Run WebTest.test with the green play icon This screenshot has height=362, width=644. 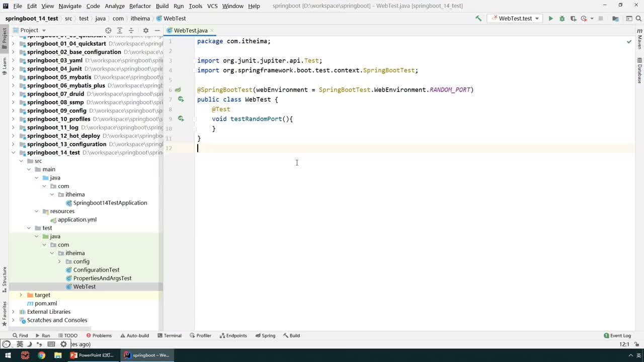(x=550, y=19)
